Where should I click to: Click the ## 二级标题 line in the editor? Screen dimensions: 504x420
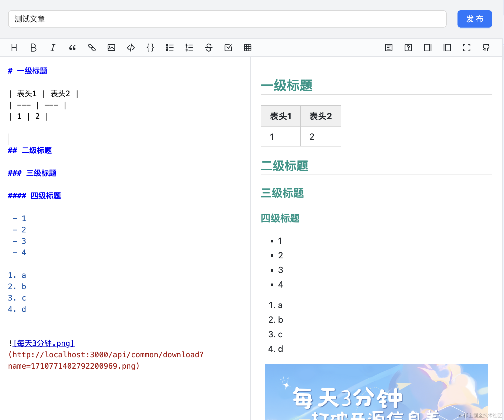point(30,151)
